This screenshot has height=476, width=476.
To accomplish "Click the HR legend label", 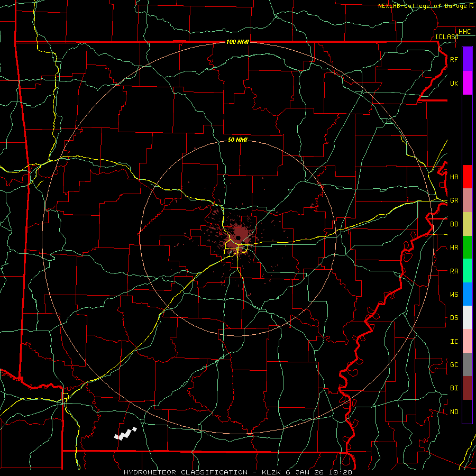I will [454, 248].
